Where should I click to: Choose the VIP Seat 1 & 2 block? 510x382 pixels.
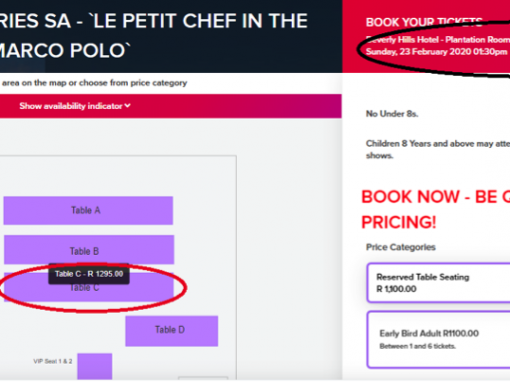[95, 366]
